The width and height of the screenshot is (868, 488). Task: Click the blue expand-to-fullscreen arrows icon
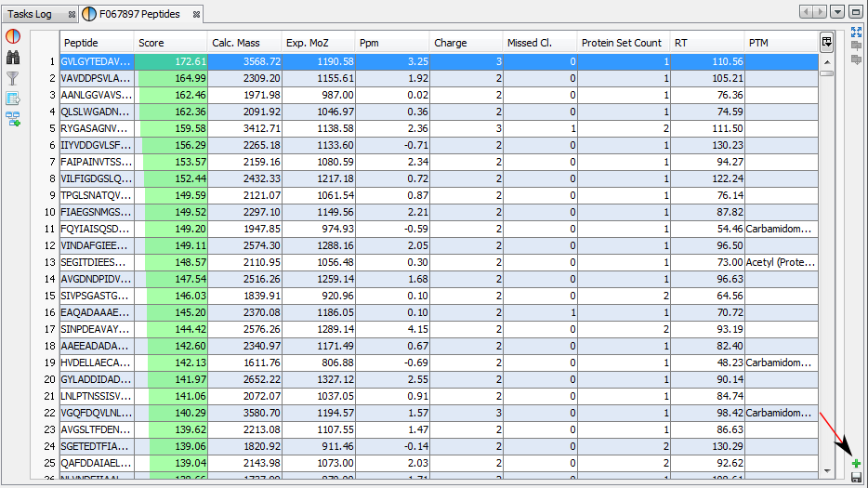coord(856,33)
